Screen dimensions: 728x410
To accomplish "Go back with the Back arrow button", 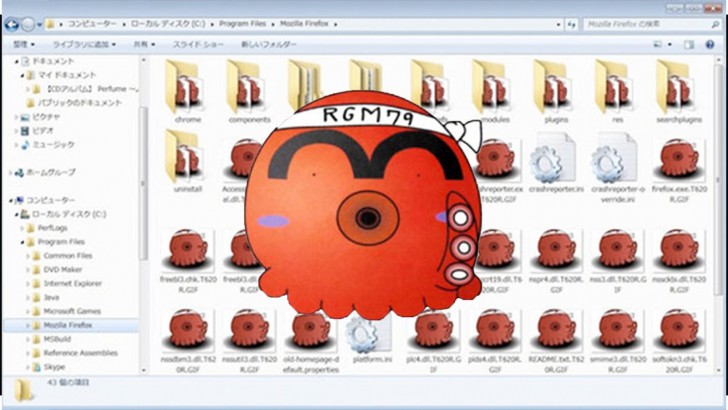I will 12,24.
